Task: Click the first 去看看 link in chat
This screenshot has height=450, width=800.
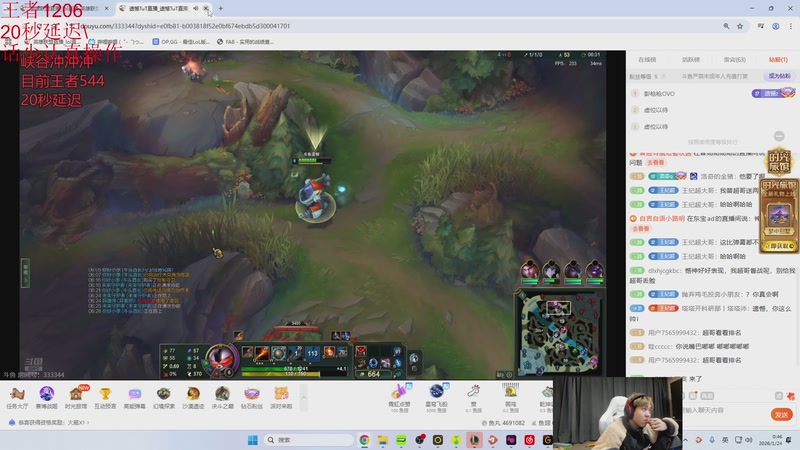Action: 656,162
